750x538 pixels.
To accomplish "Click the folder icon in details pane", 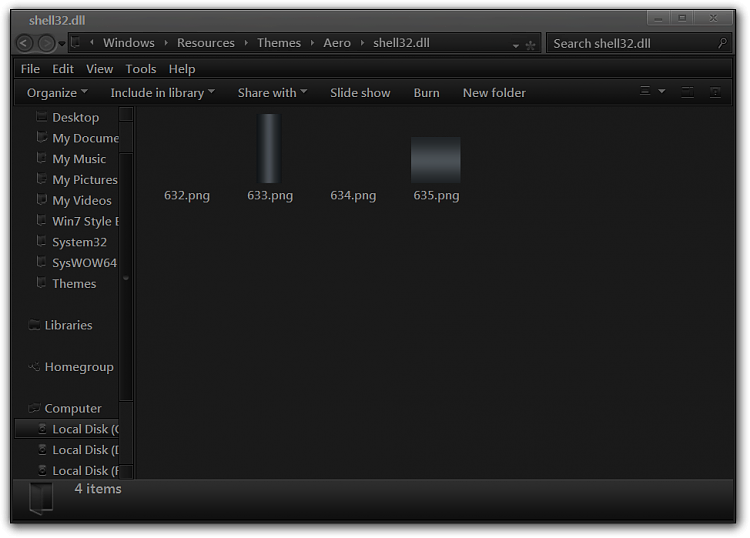I will point(41,498).
